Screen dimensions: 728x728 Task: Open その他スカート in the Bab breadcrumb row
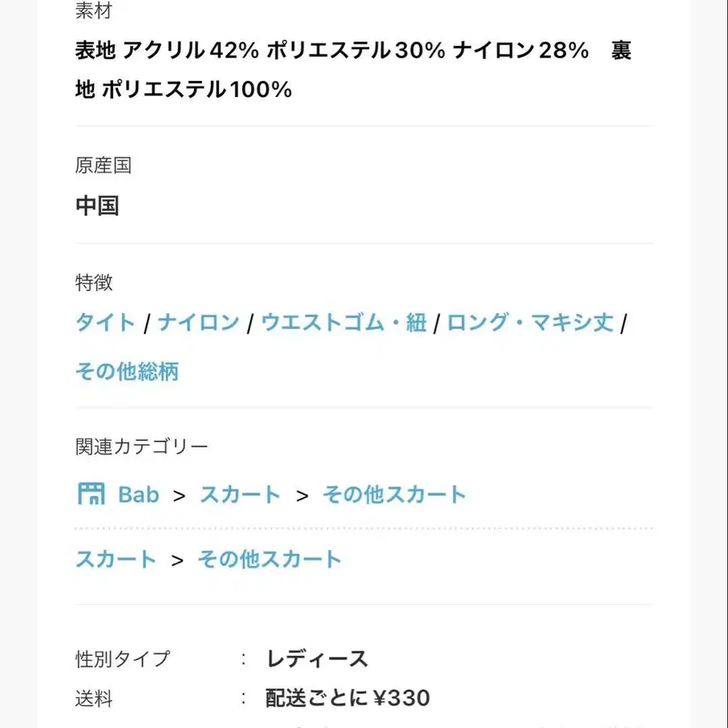point(394,494)
